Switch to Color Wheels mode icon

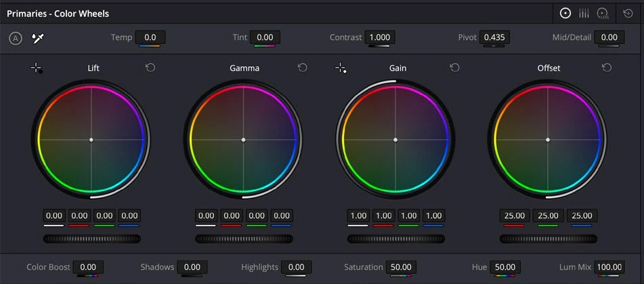point(565,13)
